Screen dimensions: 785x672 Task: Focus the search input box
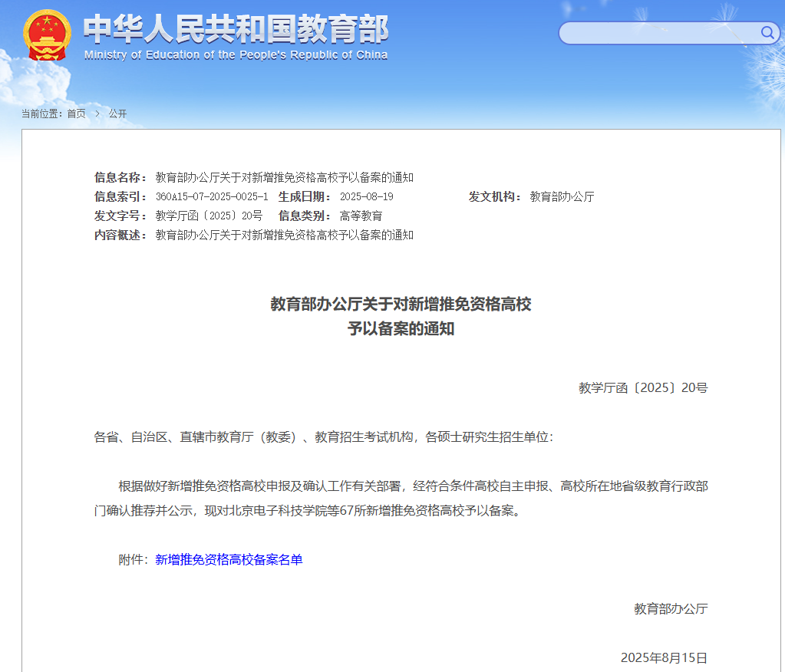(x=658, y=33)
